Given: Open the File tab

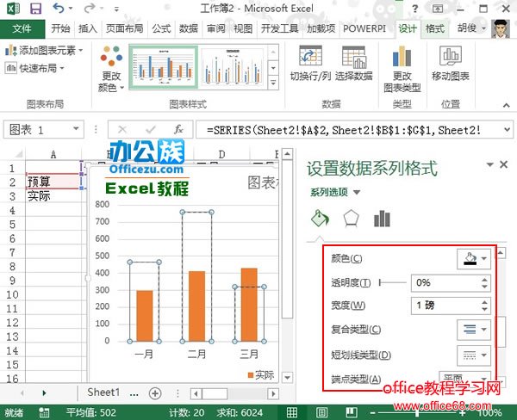Looking at the screenshot, I should 22,29.
